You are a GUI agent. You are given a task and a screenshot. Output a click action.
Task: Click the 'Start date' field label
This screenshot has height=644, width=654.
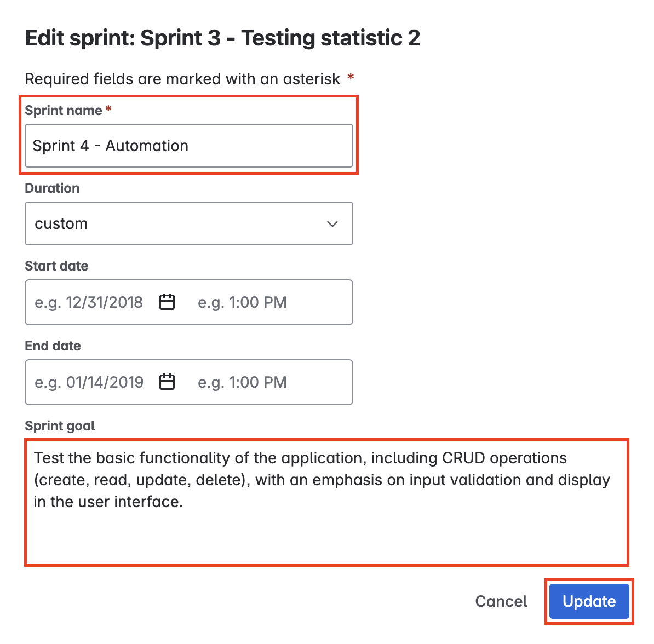(56, 266)
